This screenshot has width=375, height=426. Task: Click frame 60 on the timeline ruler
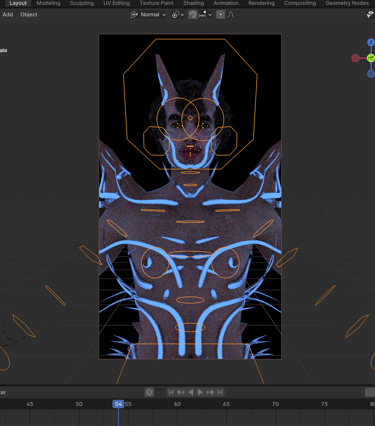(x=177, y=404)
